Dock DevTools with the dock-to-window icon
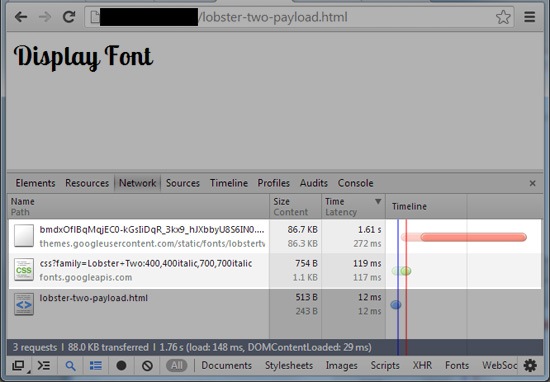Screen dimensions: 550x382 click(x=18, y=366)
